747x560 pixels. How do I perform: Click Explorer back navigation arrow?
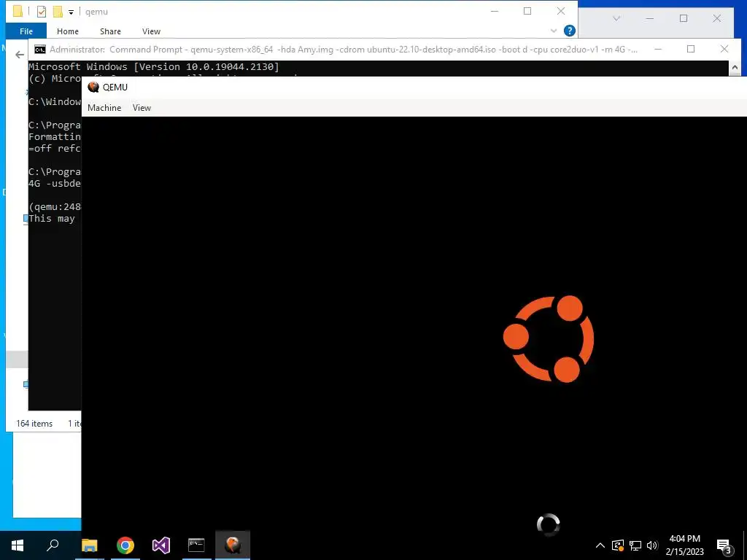click(20, 55)
